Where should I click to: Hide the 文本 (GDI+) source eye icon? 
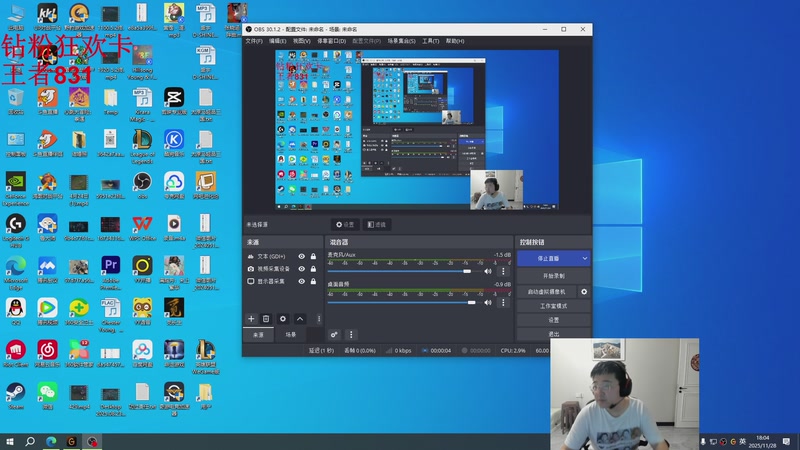pyautogui.click(x=302, y=256)
